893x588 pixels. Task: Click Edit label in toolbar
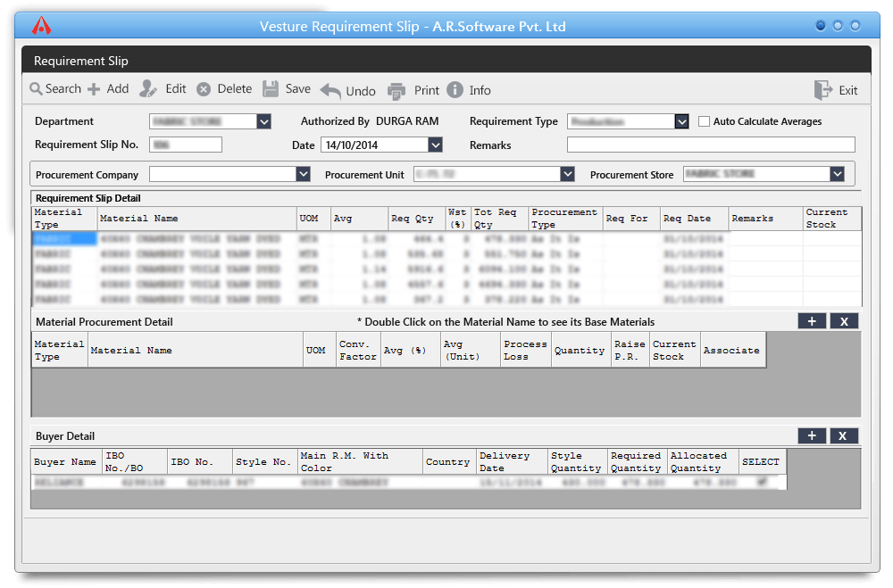pyautogui.click(x=175, y=89)
